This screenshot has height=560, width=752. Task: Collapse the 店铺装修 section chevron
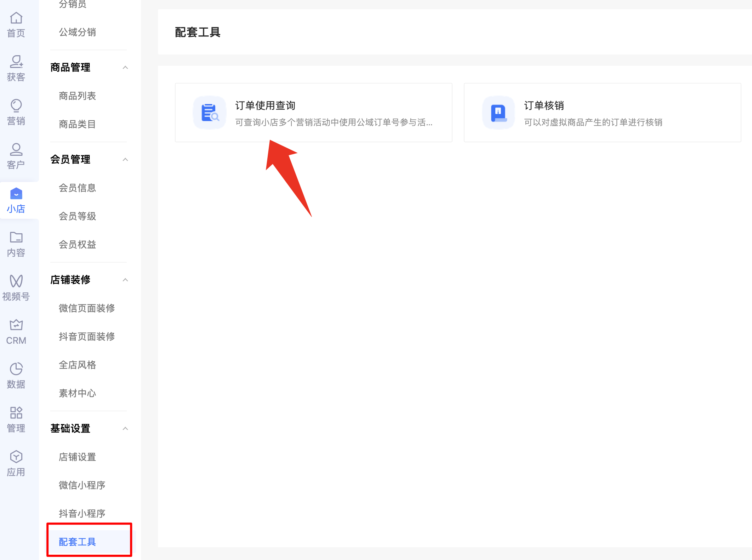tap(125, 280)
